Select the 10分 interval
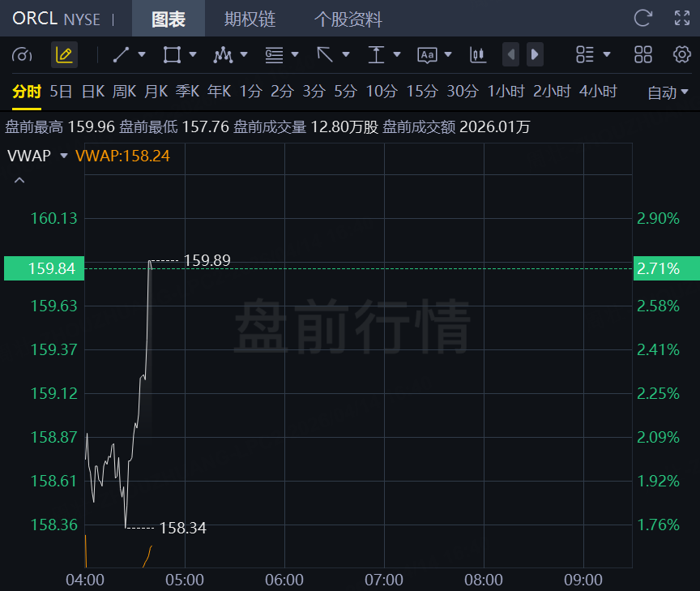 click(382, 91)
